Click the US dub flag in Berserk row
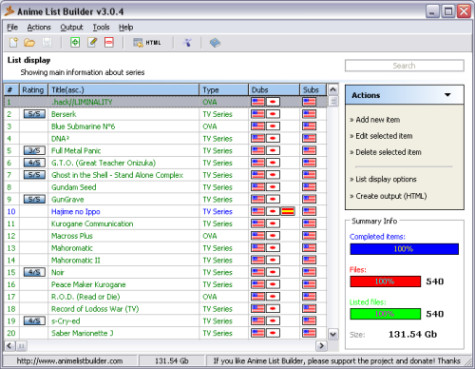This screenshot has width=475, height=369. tap(258, 114)
